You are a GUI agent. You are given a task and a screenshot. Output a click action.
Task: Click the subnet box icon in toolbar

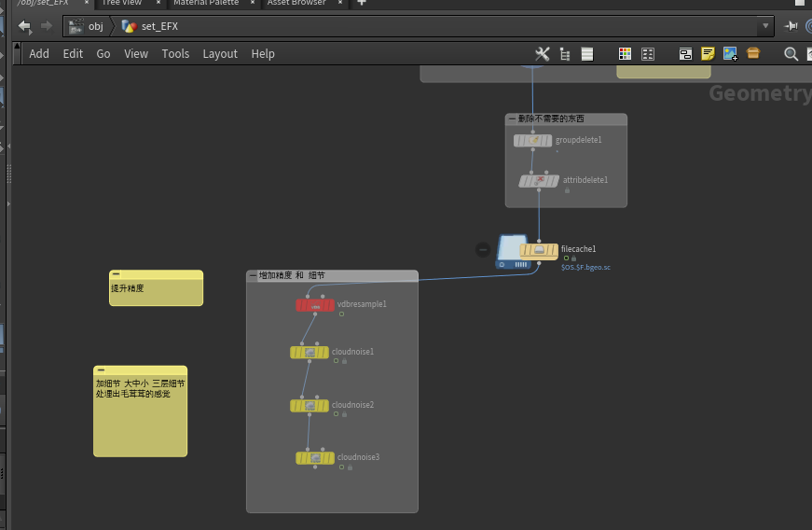753,53
